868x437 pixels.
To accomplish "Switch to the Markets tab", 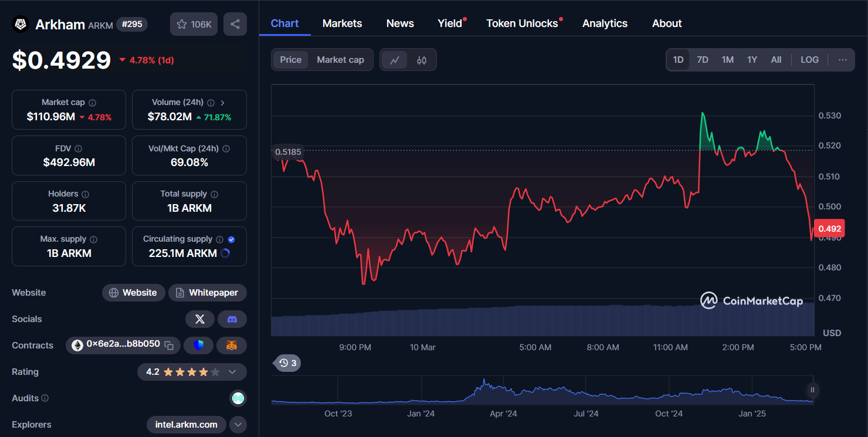I will [342, 23].
